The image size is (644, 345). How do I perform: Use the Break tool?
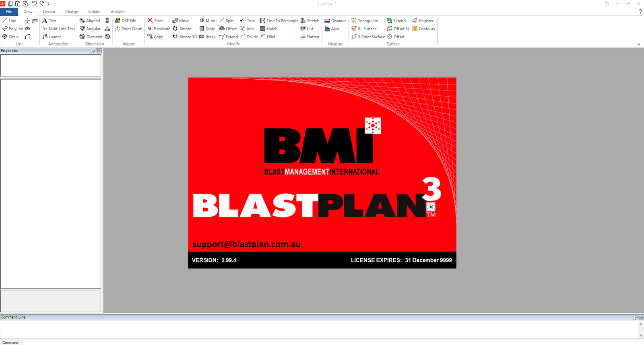(208, 37)
